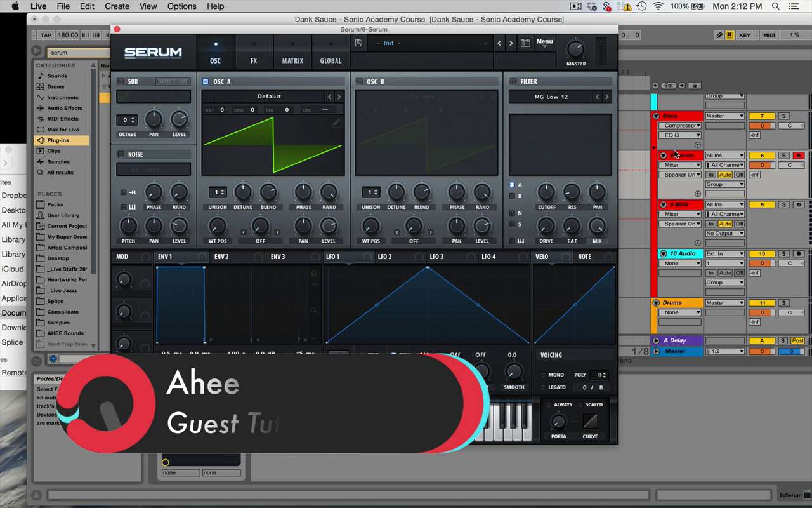Open the Serum Menu dropdown
This screenshot has height=508, width=812.
click(544, 42)
